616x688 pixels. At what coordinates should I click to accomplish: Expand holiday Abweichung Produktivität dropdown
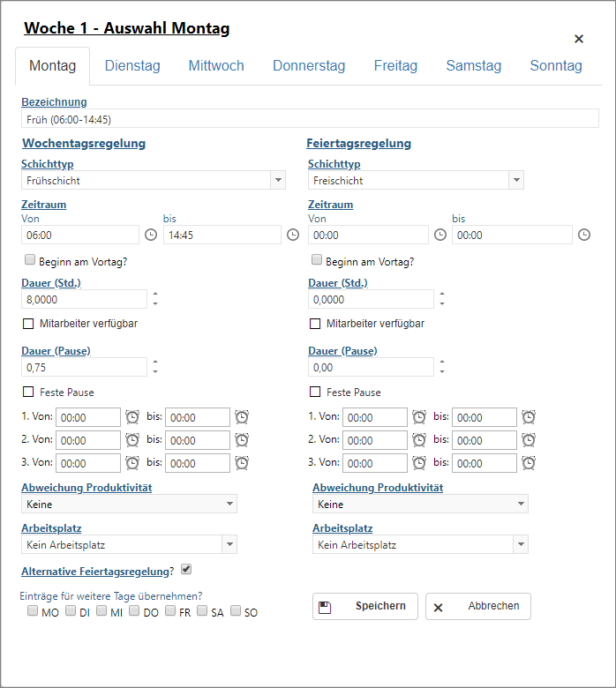click(521, 504)
